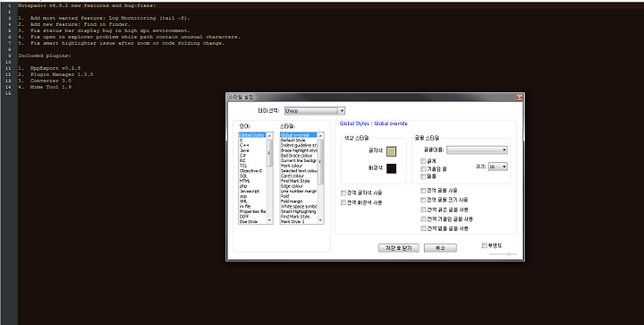Click the background colour (배경색) dark swatch
The width and height of the screenshot is (644, 325).
point(392,168)
